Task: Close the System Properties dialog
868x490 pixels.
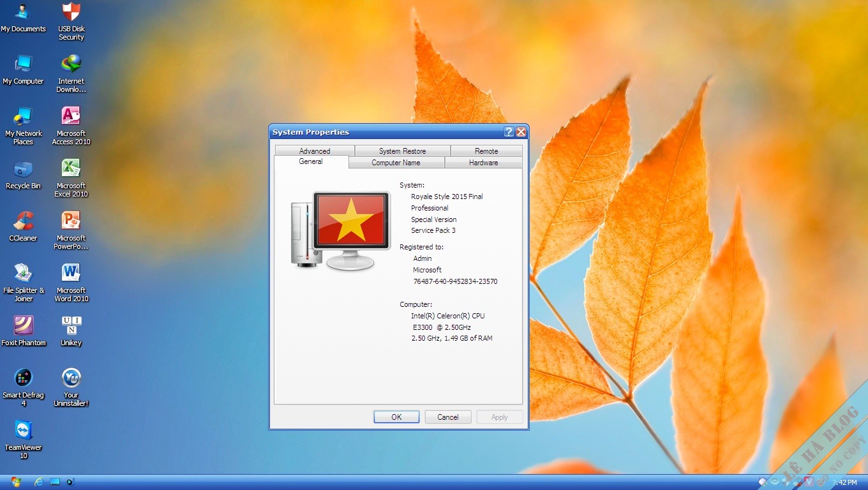Action: tap(521, 131)
